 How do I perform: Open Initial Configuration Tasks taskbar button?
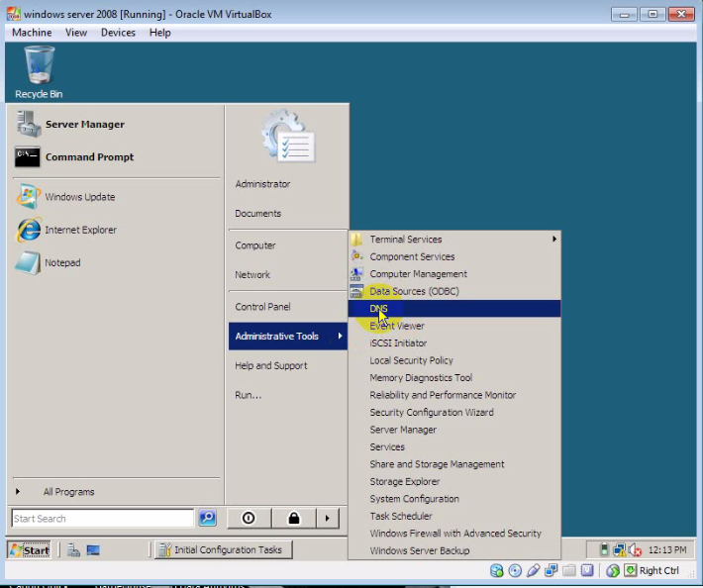click(223, 550)
